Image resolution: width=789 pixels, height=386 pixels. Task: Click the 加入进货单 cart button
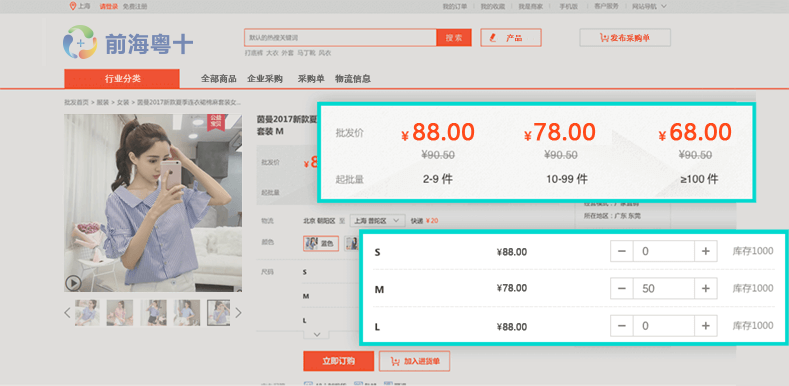(415, 361)
